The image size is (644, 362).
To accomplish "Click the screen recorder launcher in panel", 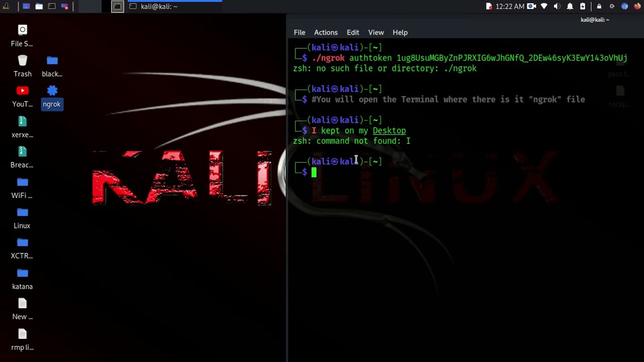I will pyautogui.click(x=64, y=7).
